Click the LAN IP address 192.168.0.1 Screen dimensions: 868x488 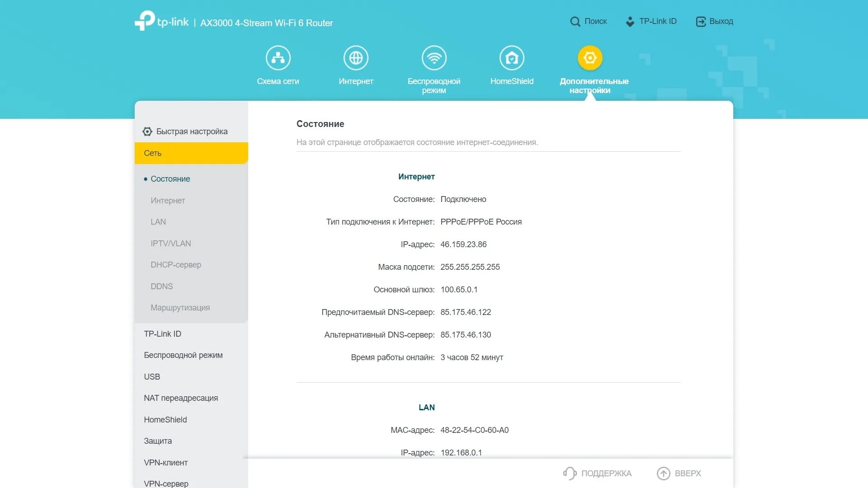(461, 453)
